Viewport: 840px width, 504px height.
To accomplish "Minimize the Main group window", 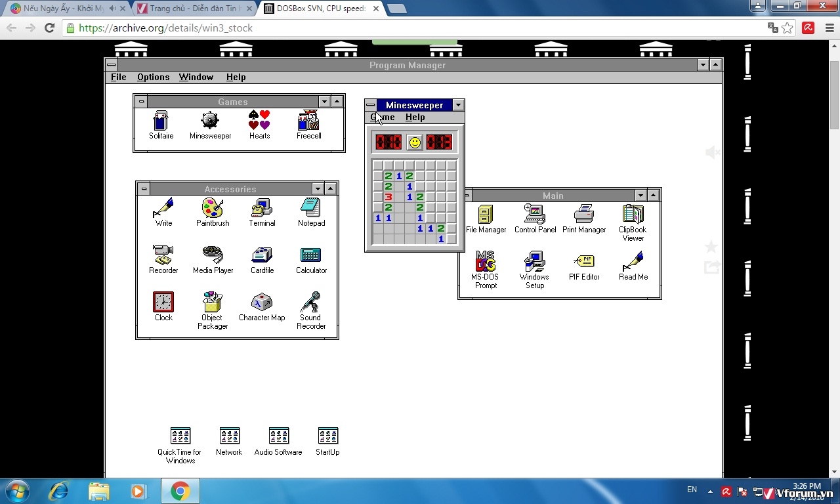I will (x=640, y=196).
